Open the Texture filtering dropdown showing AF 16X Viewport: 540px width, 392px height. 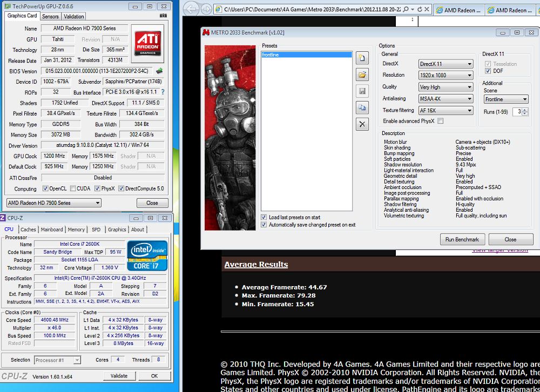click(446, 110)
